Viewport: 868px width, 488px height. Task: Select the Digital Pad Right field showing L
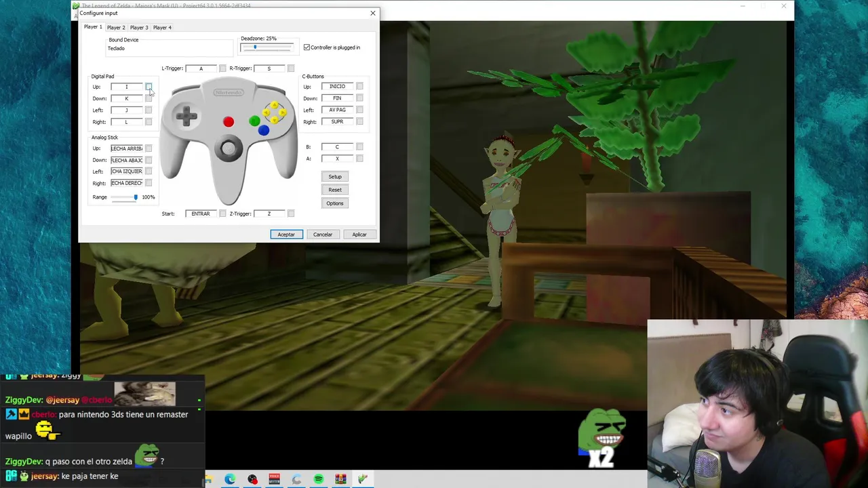pos(127,122)
